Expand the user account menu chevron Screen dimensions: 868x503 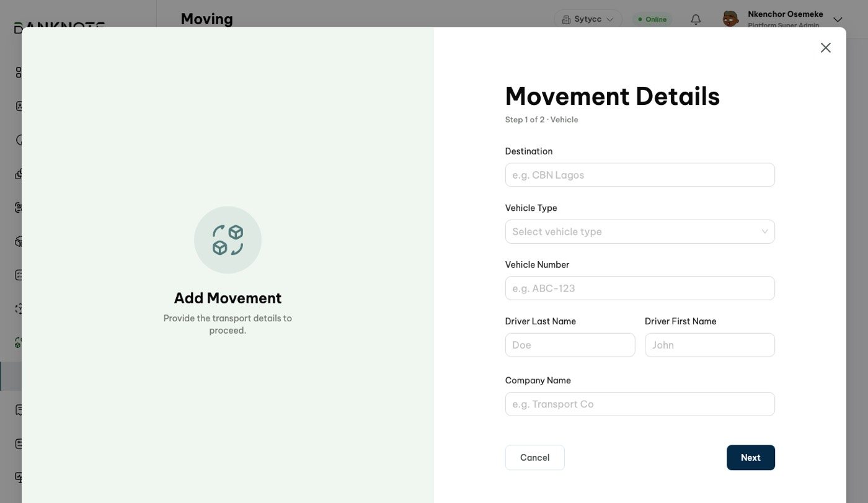pos(838,19)
